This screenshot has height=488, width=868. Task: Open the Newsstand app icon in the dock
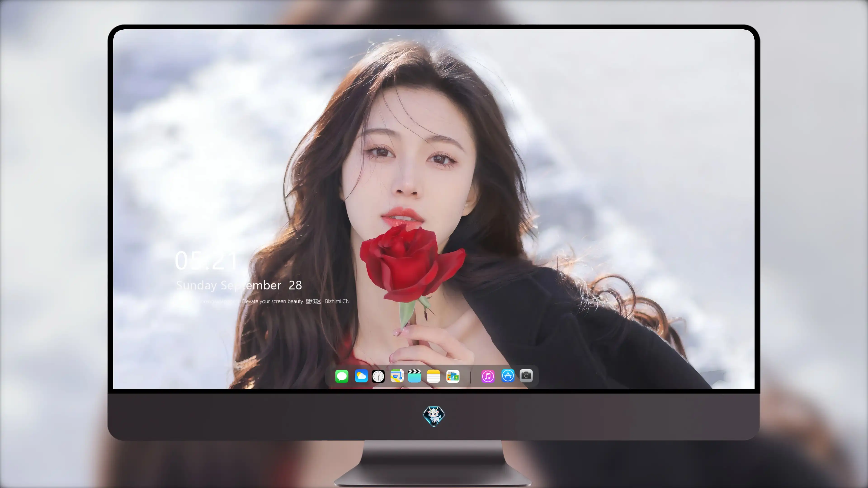click(x=453, y=376)
